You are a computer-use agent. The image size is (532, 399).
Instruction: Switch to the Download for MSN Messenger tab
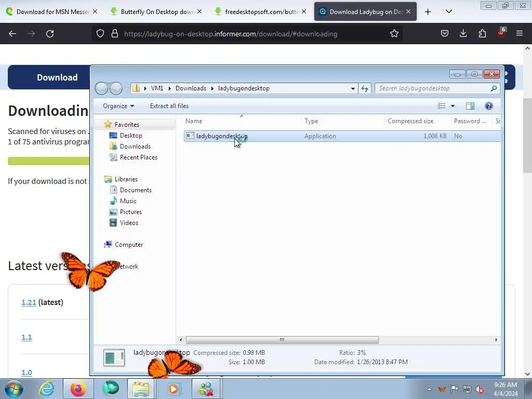pos(52,11)
